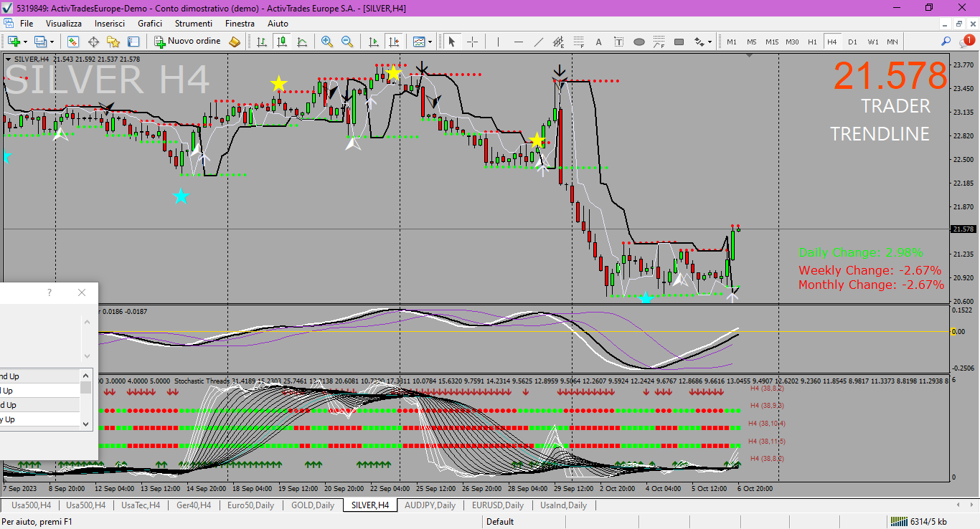Open the new chart tool
The image size is (980, 529).
(x=14, y=42)
